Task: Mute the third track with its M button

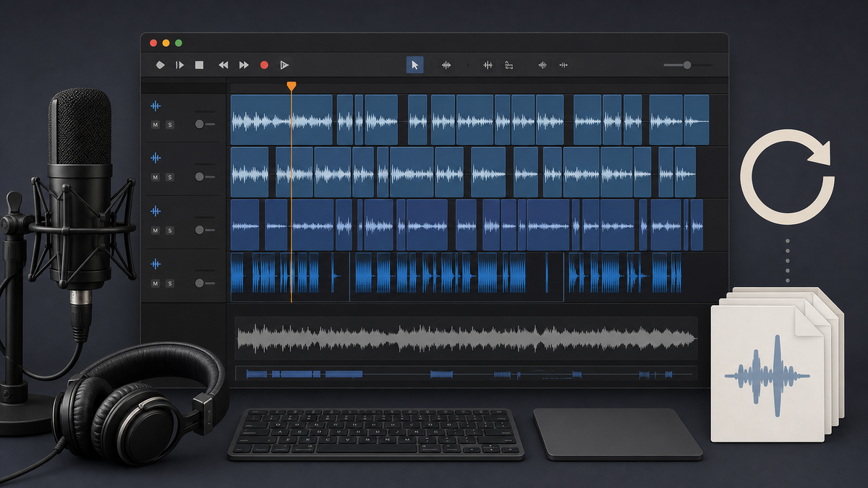Action: tap(155, 230)
